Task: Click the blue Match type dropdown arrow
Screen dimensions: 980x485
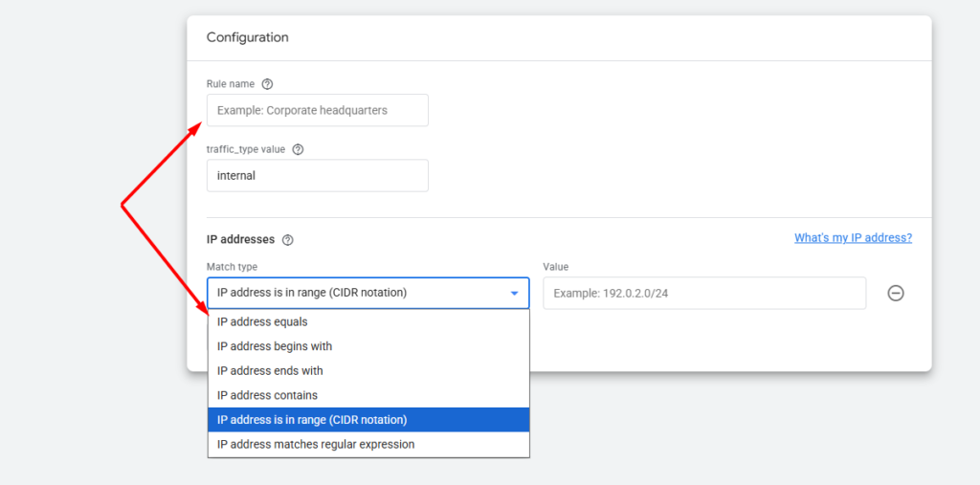Action: click(x=514, y=293)
